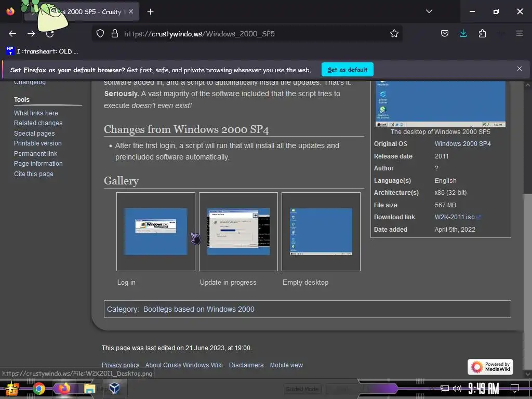This screenshot has width=532, height=399.
Task: Open the padlock site security info
Action: coord(115,34)
